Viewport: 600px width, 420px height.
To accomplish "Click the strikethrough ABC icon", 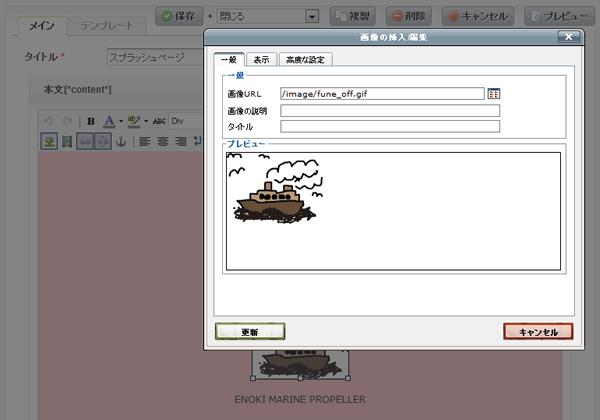I will [x=158, y=121].
